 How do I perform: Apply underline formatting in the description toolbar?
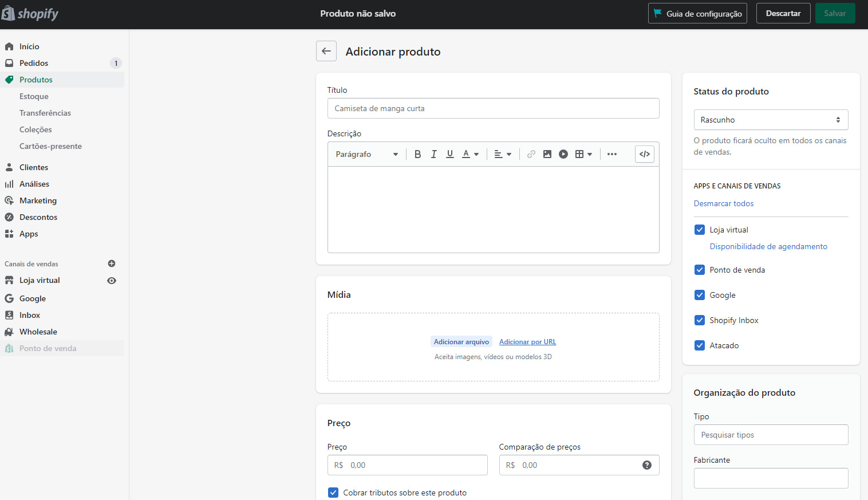[450, 153]
